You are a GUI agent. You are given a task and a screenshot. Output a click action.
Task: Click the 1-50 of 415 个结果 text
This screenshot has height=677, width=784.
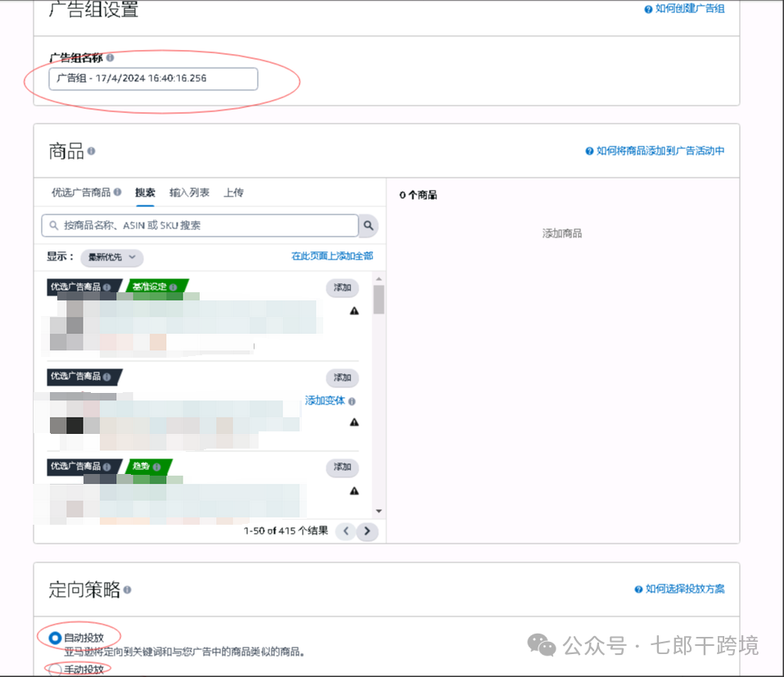[x=286, y=530]
